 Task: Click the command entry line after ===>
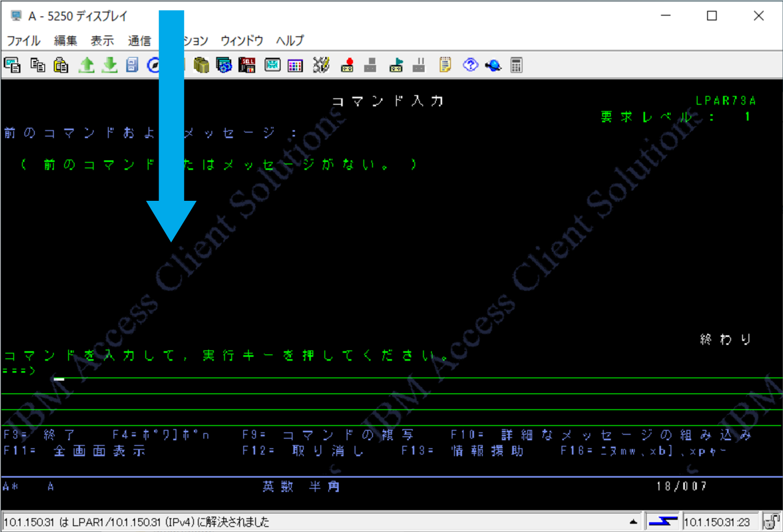click(x=418, y=371)
